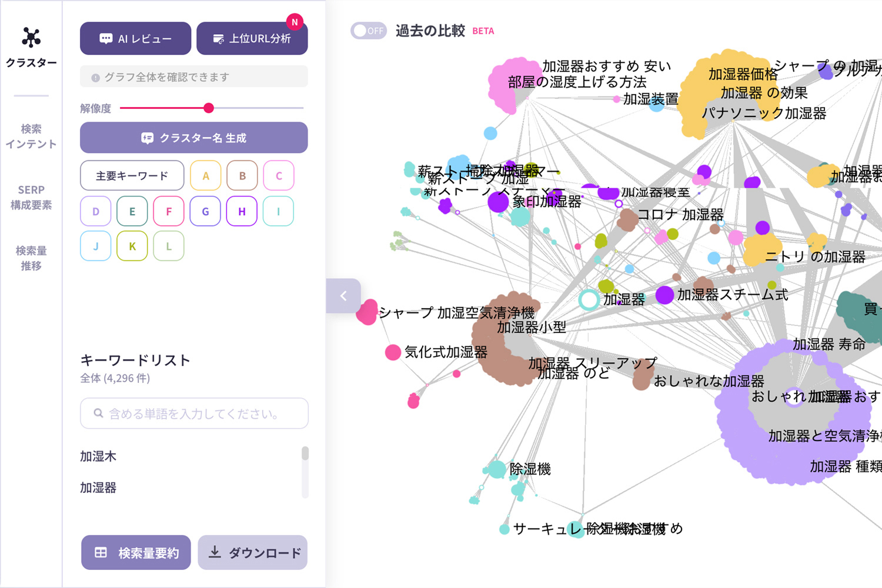Go to 検索量推移 tab
This screenshot has height=588, width=882.
pyautogui.click(x=31, y=258)
